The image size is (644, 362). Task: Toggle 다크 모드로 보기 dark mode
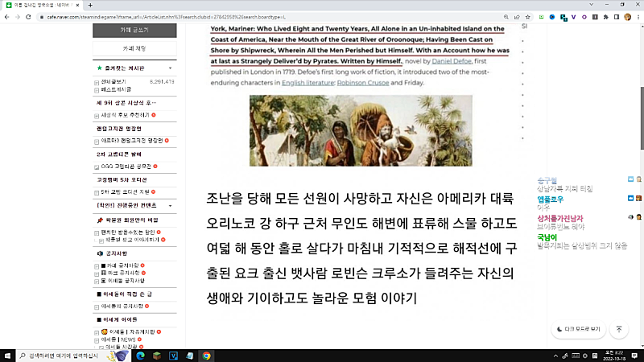point(578,329)
